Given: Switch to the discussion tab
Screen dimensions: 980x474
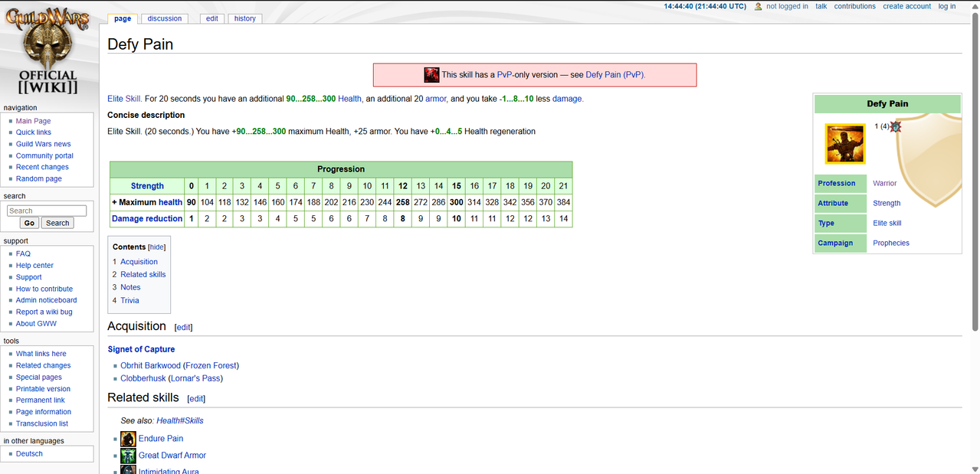Looking at the screenshot, I should pyautogui.click(x=165, y=18).
